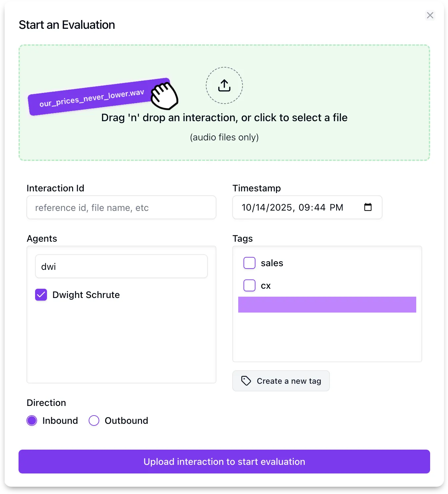Click the agent search box containing dwi

(x=121, y=266)
